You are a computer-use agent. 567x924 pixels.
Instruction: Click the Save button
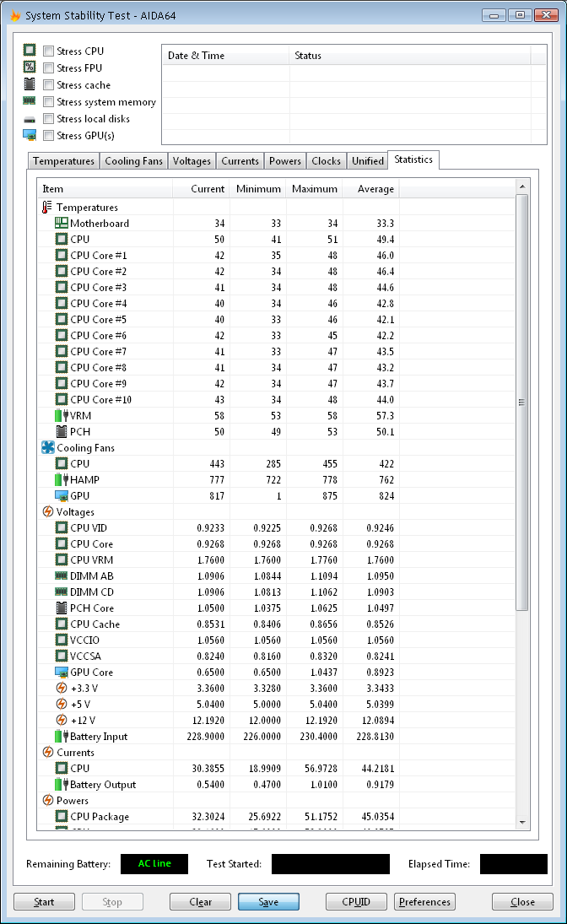tap(268, 901)
